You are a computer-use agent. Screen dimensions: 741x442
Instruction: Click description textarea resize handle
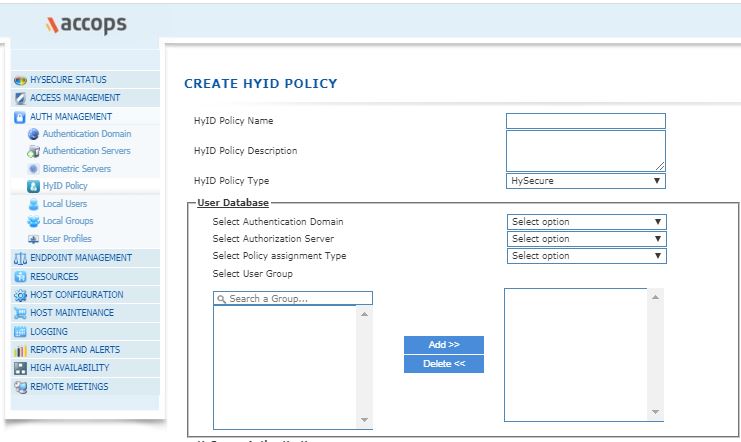click(660, 166)
